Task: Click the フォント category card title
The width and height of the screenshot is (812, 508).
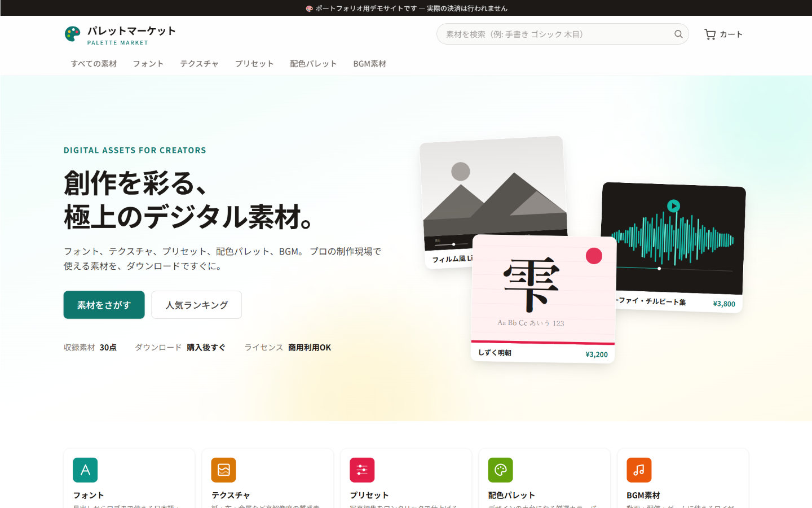Action: 89,495
